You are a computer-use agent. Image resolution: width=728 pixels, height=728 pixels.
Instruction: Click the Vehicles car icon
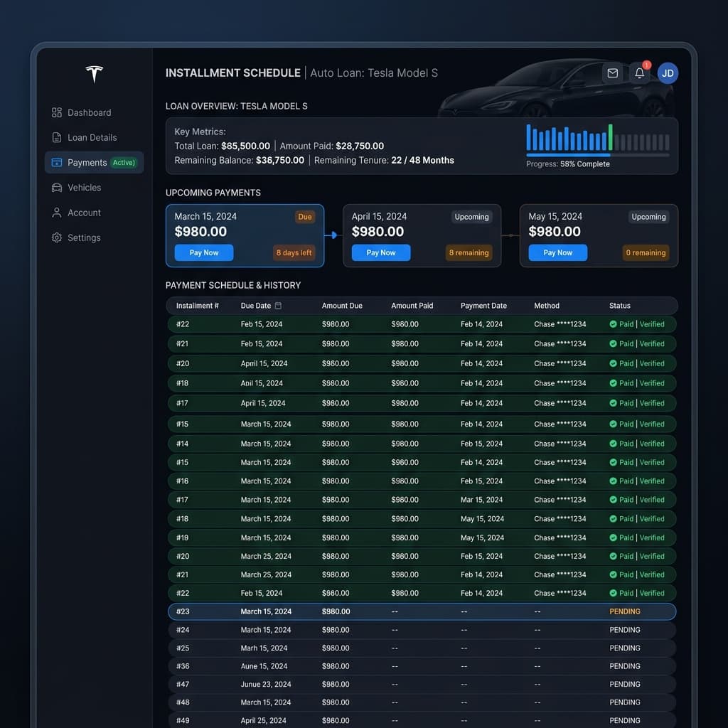click(57, 188)
